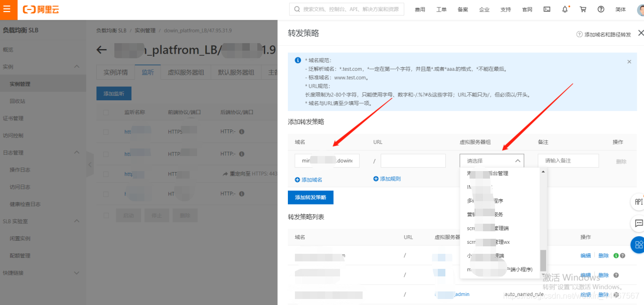Tick the checkbox of the fourth listener row
Image resolution: width=644 pixels, height=305 pixels.
106,194
